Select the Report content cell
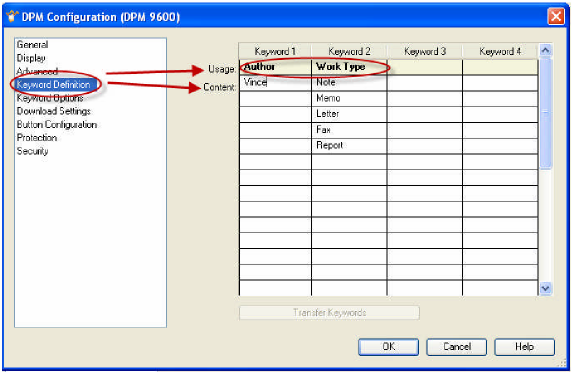Screen dimensions: 572x372 pos(349,146)
